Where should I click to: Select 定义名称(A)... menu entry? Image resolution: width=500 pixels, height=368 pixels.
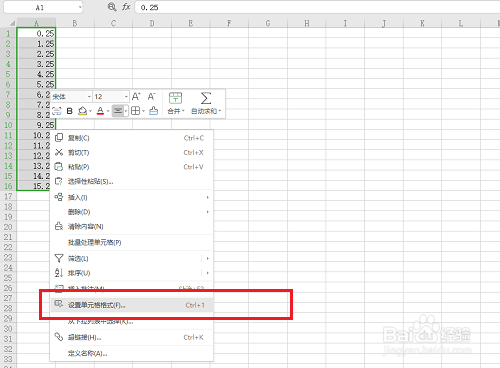pyautogui.click(x=132, y=353)
